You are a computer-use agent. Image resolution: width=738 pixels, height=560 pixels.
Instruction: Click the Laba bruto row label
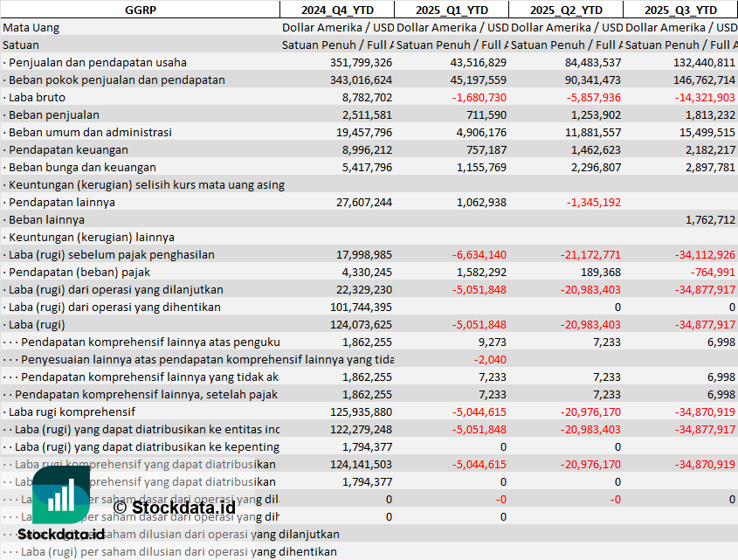pyautogui.click(x=37, y=97)
